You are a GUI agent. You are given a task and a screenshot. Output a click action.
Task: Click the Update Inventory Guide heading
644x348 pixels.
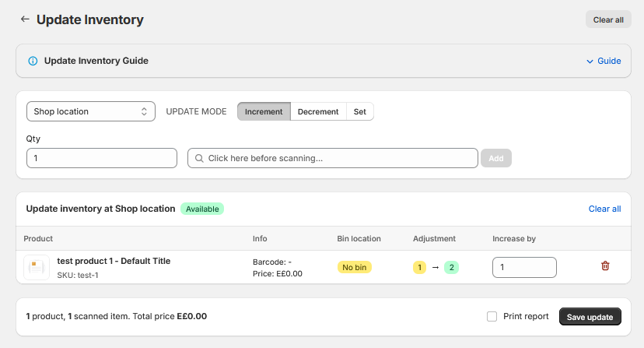96,61
